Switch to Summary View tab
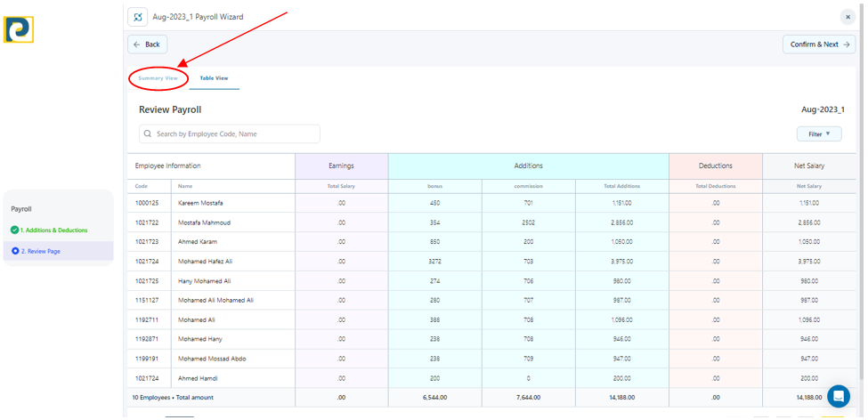 coord(158,78)
